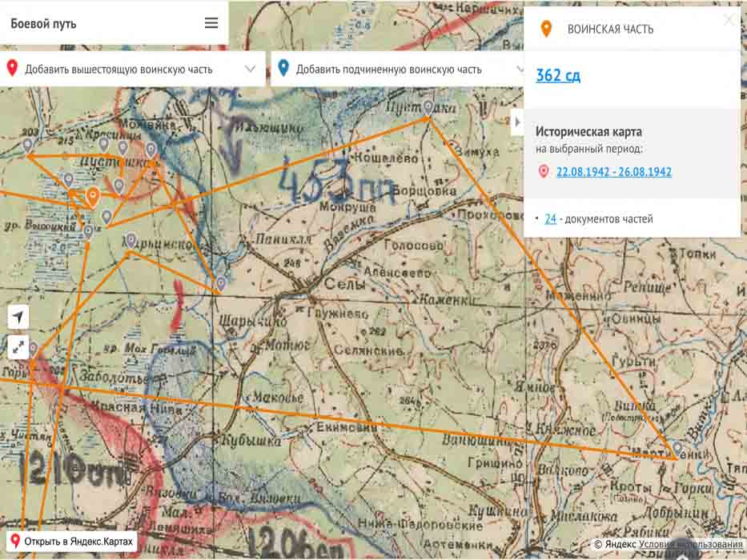The image size is (747, 560).
Task: Expand Добавить вышестоящую воинскую часть dropdown
Action: pyautogui.click(x=251, y=70)
